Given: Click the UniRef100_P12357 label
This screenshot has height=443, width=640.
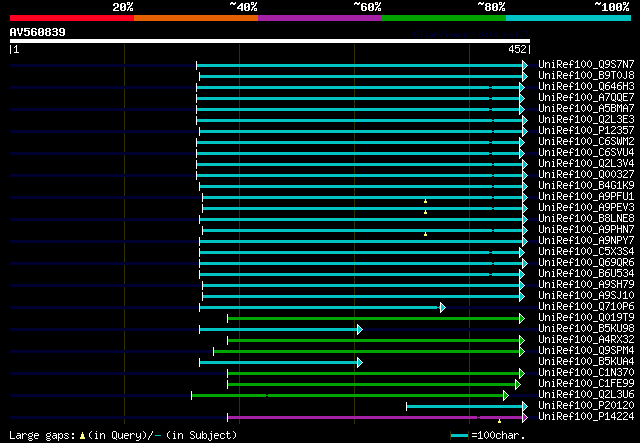Looking at the screenshot, I should pyautogui.click(x=586, y=130).
